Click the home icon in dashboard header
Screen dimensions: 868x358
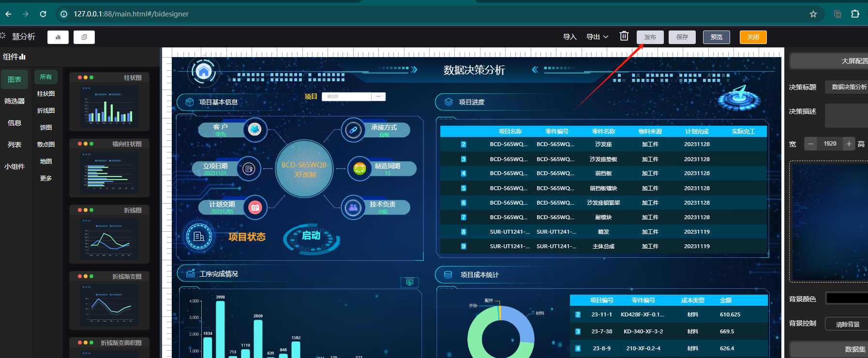tap(204, 72)
